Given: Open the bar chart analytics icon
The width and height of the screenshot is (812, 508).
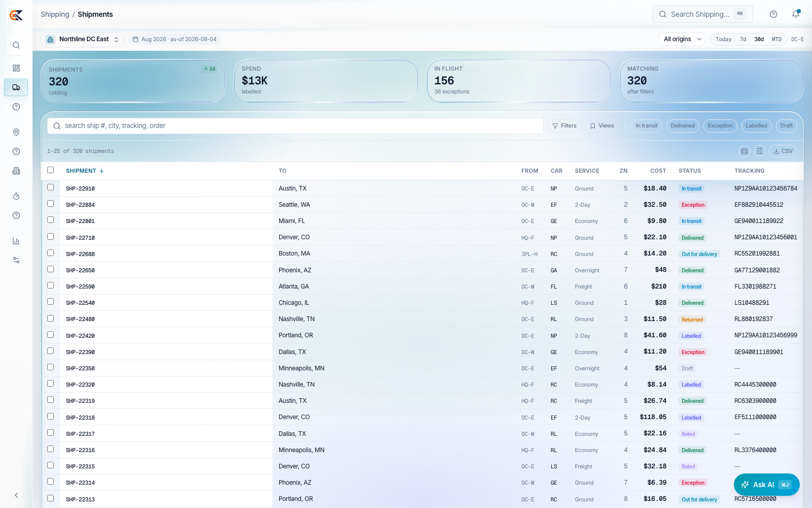Looking at the screenshot, I should click(16, 241).
